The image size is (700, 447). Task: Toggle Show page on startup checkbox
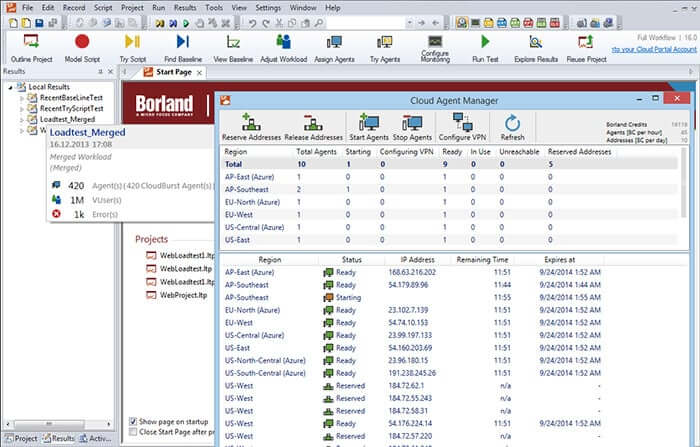pos(133,421)
